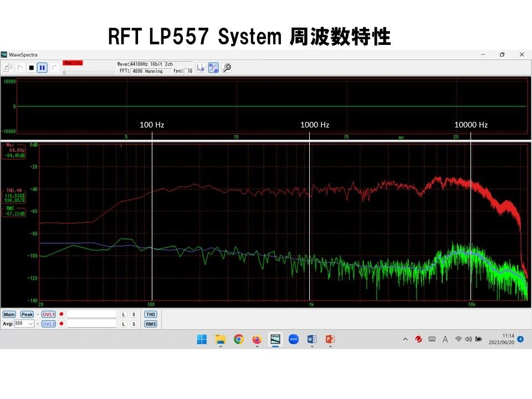532x399 pixels.
Task: Click the L load button for OVL1
Action: click(x=124, y=315)
